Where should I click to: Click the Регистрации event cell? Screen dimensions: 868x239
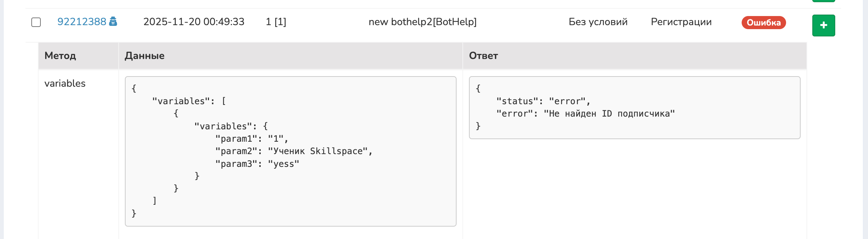click(681, 22)
